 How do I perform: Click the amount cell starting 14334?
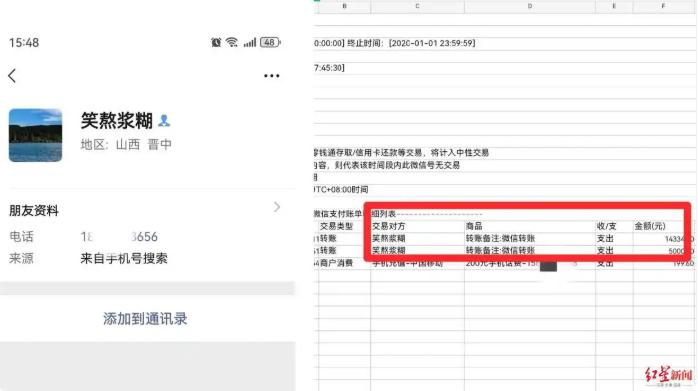663,239
